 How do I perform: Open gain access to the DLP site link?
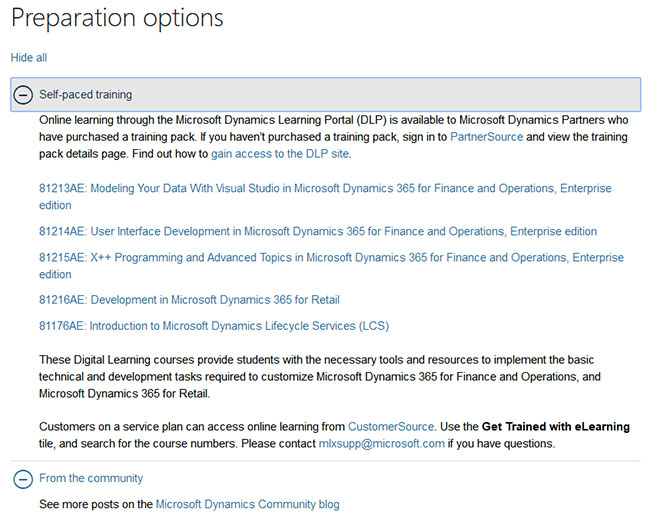coord(280,154)
